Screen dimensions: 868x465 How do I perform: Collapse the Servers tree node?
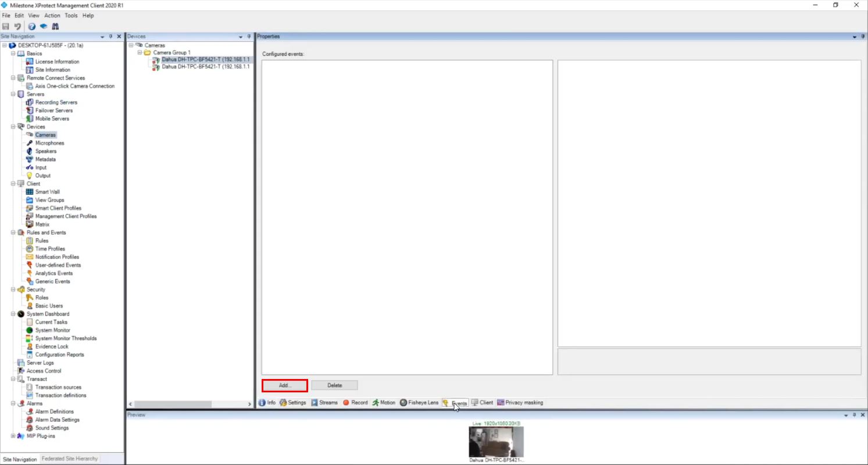pos(13,94)
